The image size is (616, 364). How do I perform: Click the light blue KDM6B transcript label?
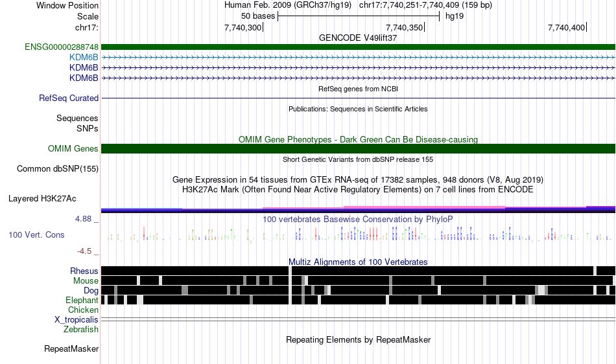(84, 57)
